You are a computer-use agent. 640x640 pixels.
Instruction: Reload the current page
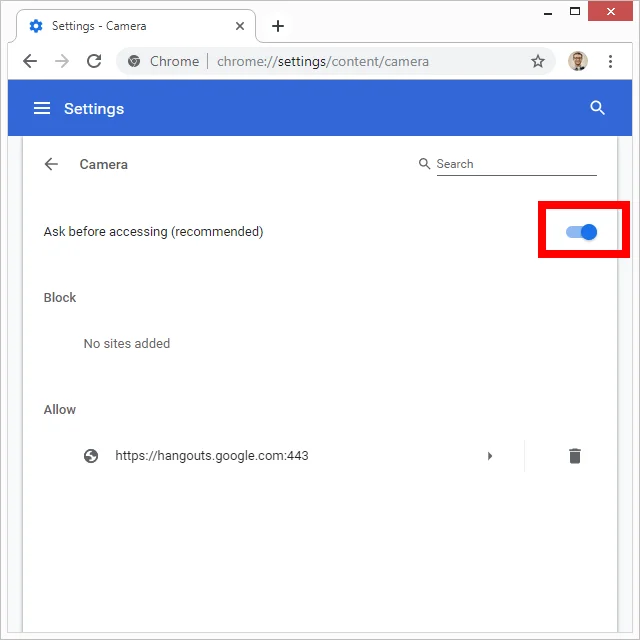[x=94, y=61]
